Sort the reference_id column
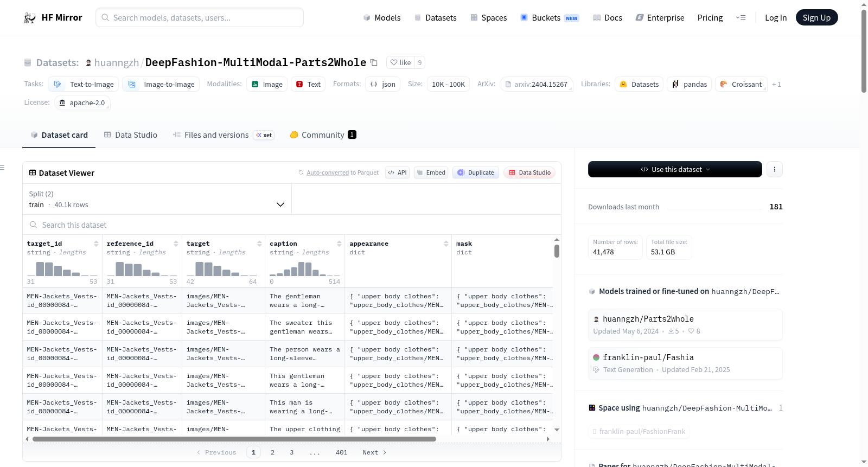 [176, 244]
